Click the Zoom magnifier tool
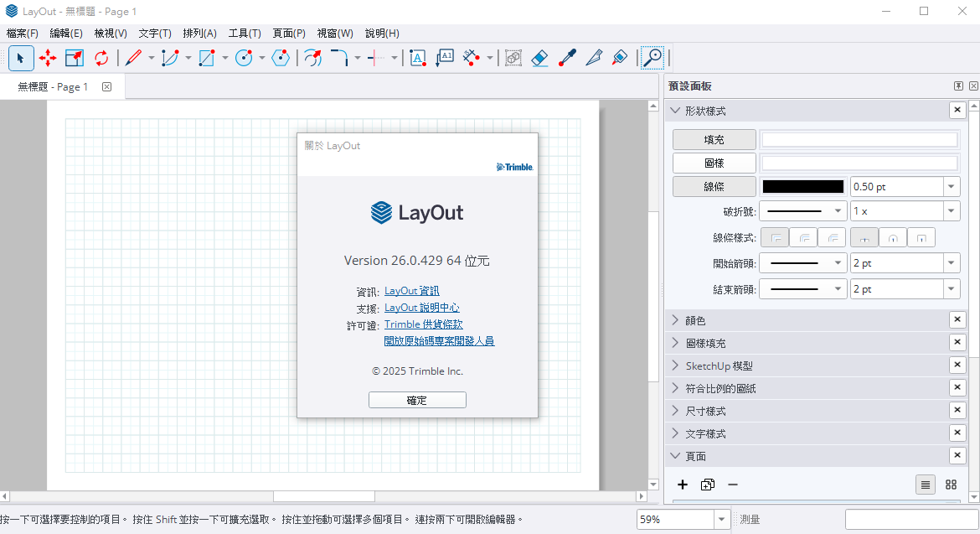Screen dimensions: 980x534 coord(652,58)
